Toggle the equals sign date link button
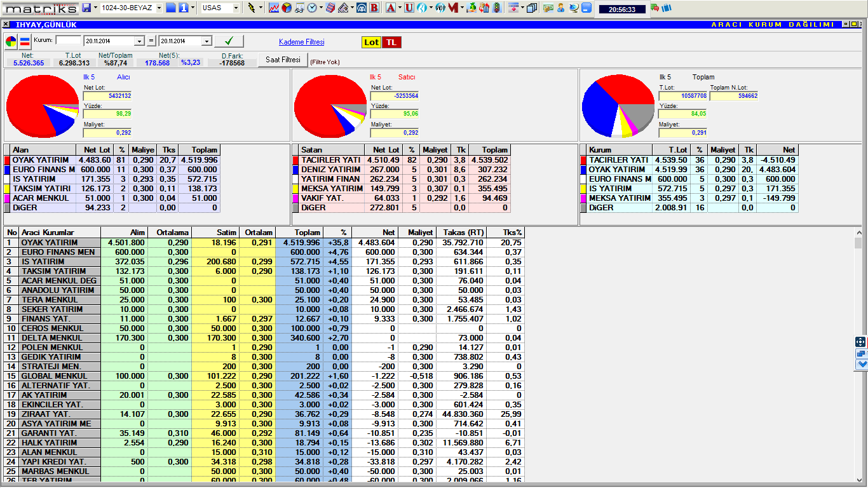This screenshot has height=488, width=868. (x=151, y=41)
